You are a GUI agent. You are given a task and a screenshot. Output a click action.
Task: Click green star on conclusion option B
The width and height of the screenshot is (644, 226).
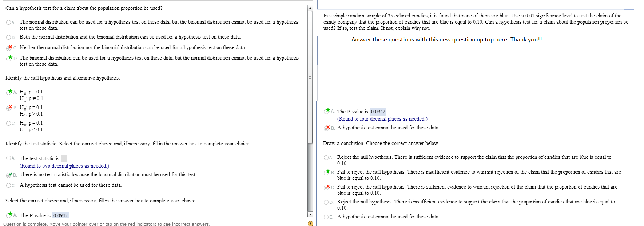328,171
